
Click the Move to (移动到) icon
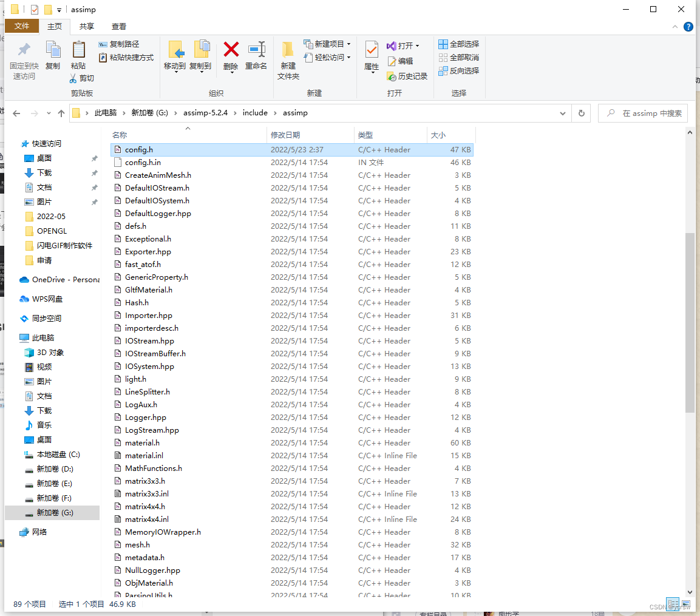pyautogui.click(x=175, y=50)
